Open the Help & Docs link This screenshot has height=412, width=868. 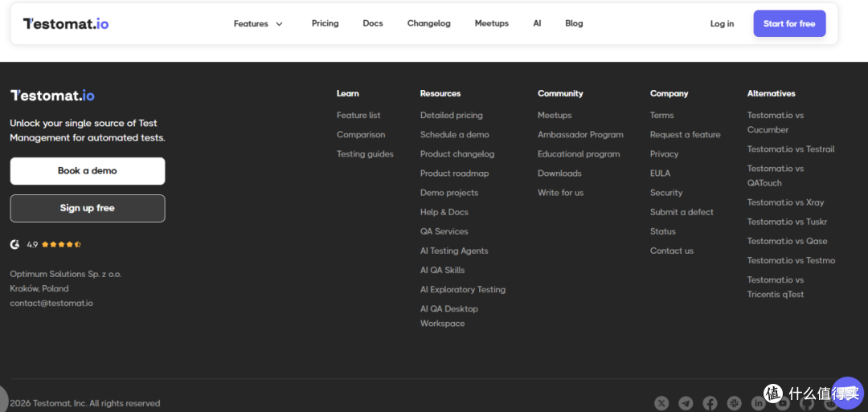click(x=444, y=212)
